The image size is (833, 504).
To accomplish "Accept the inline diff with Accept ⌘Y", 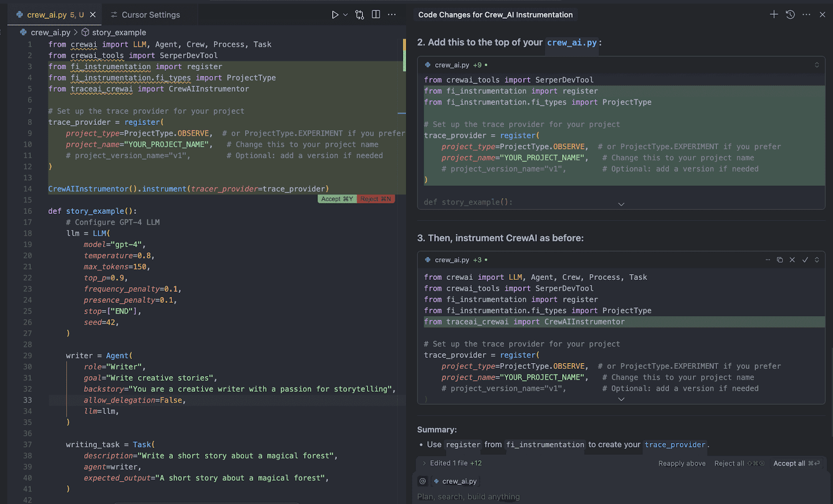I will click(337, 199).
